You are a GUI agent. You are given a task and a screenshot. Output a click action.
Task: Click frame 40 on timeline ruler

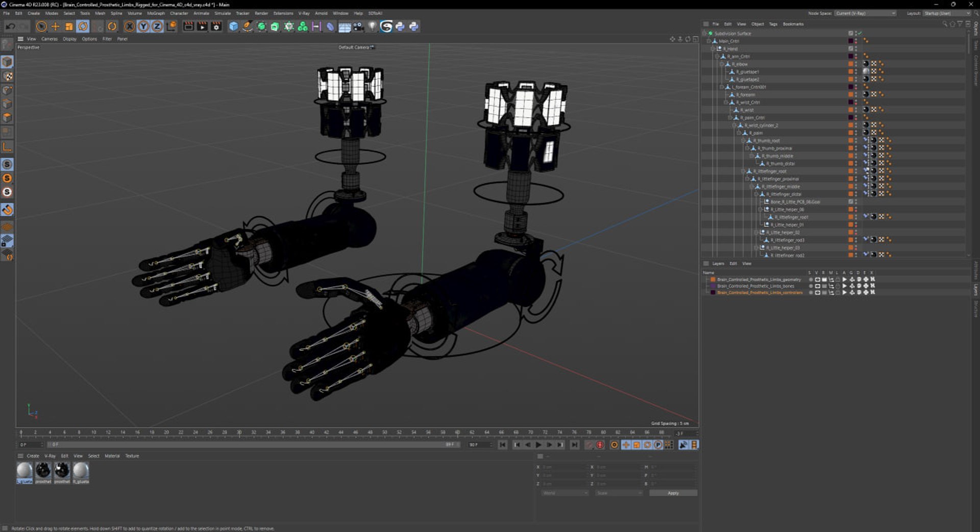click(x=312, y=433)
